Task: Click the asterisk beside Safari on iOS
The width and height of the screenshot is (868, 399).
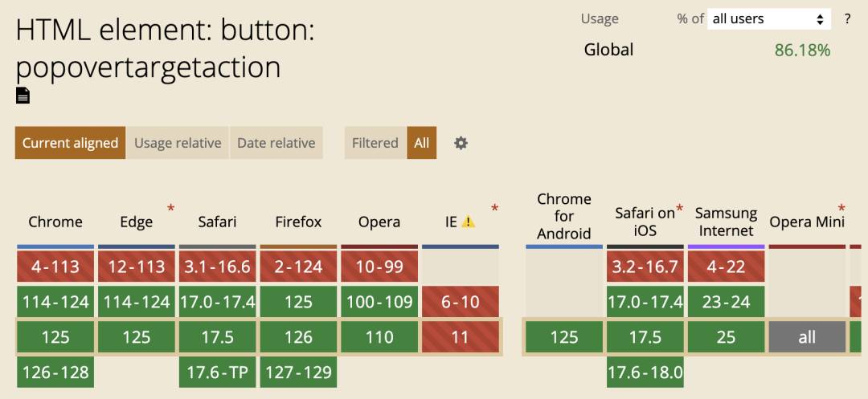Action: coord(680,210)
